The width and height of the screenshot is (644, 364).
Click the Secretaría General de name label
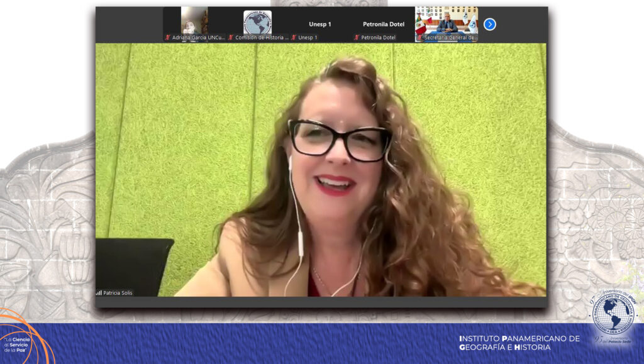(x=450, y=38)
